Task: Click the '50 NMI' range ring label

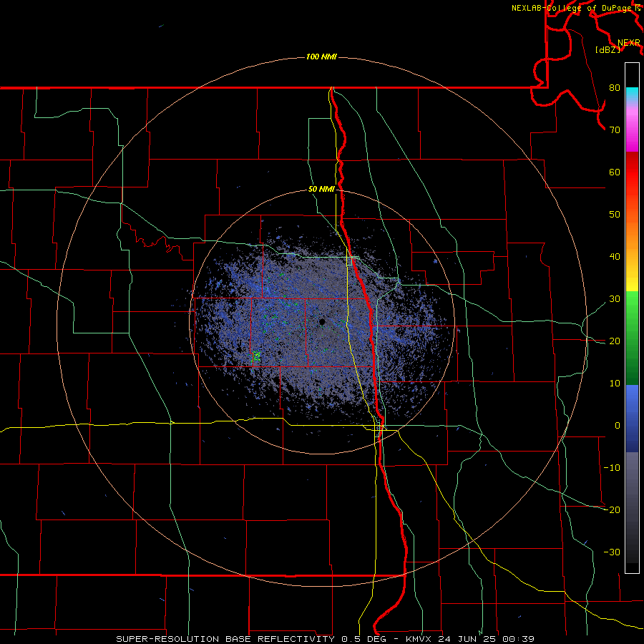Action: pos(321,190)
